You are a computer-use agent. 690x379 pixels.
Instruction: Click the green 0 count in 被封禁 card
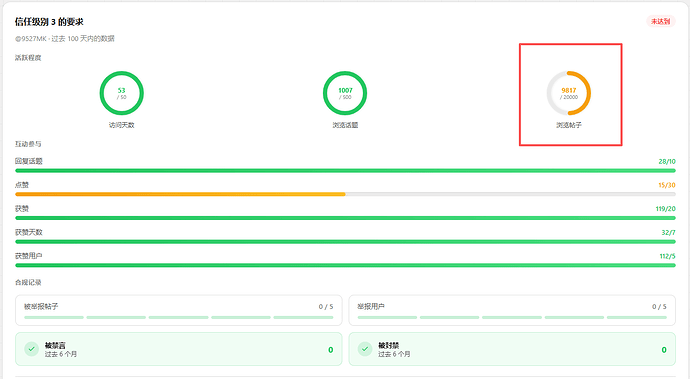click(664, 350)
